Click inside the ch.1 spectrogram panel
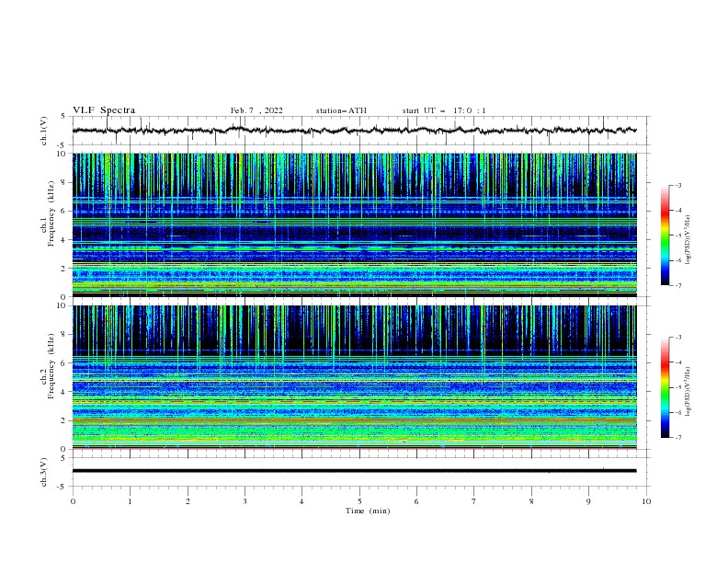The height and width of the screenshot is (563, 728). tap(354, 224)
